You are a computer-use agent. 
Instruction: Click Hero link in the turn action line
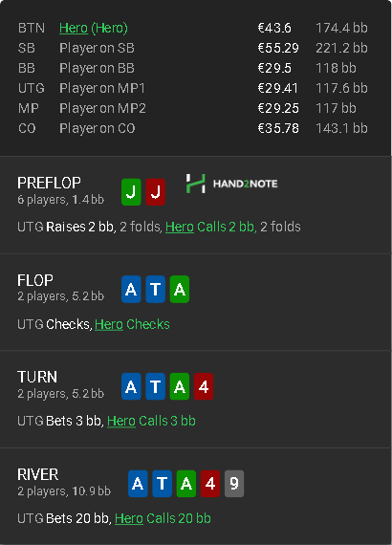click(121, 421)
